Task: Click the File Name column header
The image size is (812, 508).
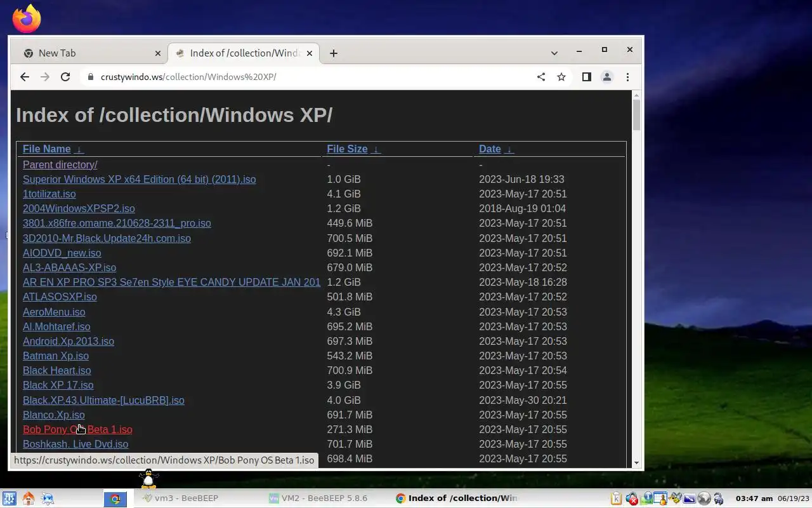Action: (47, 149)
